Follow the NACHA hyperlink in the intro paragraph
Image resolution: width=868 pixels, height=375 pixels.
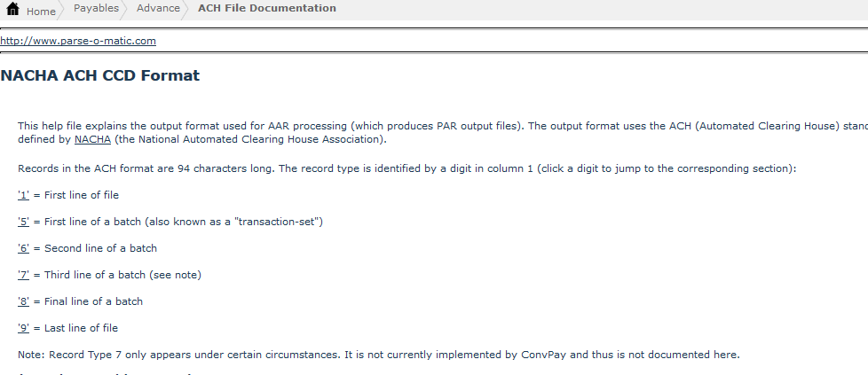92,139
